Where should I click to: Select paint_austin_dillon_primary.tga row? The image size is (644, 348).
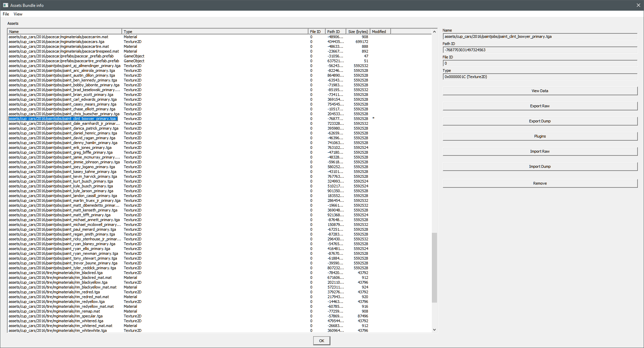pos(219,75)
